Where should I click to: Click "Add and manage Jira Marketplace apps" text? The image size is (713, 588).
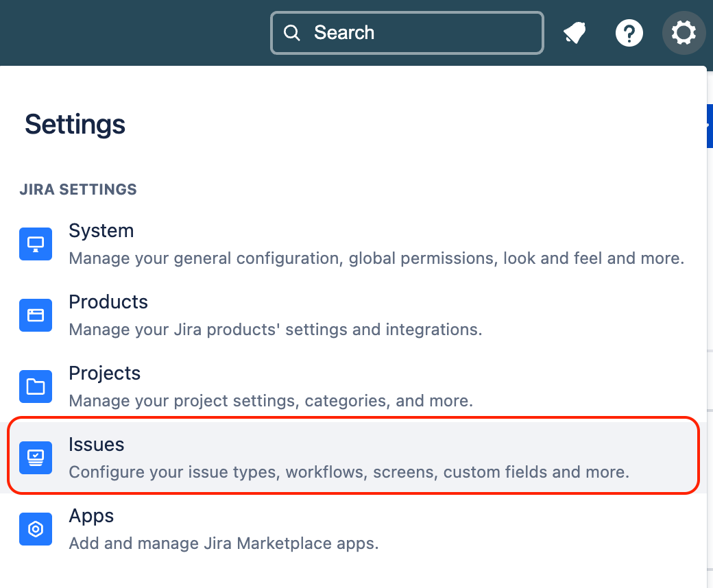223,544
